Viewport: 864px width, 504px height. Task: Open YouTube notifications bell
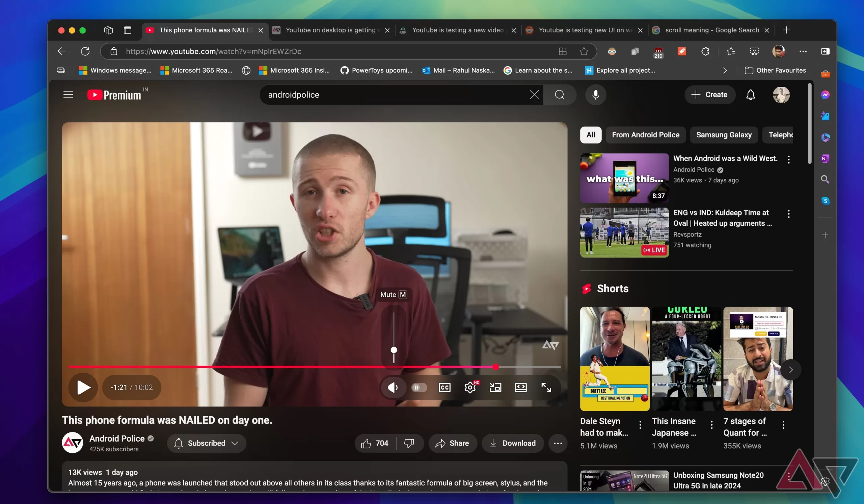click(750, 95)
